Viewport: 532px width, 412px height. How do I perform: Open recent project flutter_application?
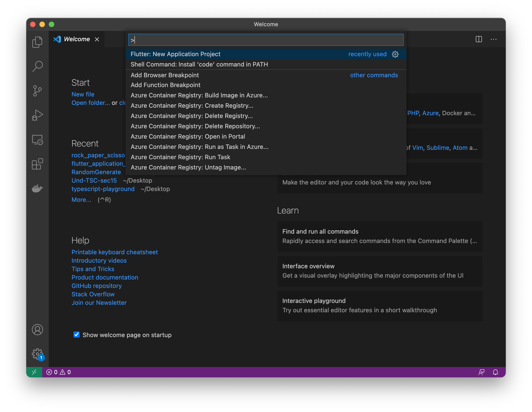(98, 164)
